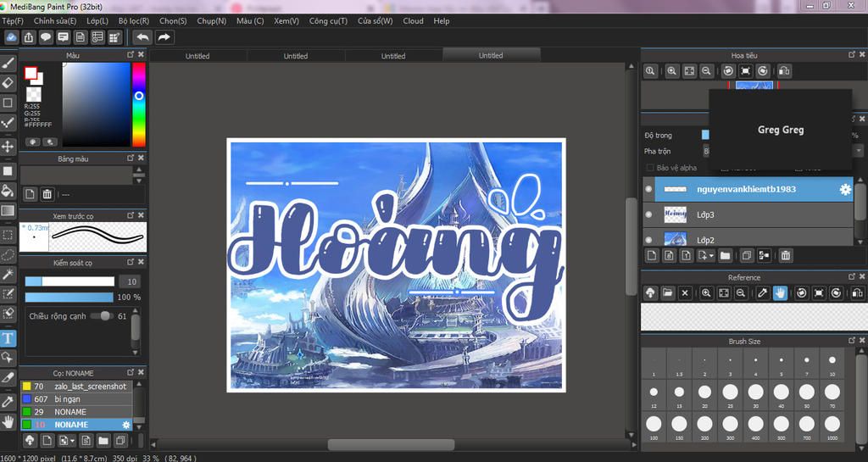
Task: Toggle visibility of Lớp3 layer
Action: point(648,214)
